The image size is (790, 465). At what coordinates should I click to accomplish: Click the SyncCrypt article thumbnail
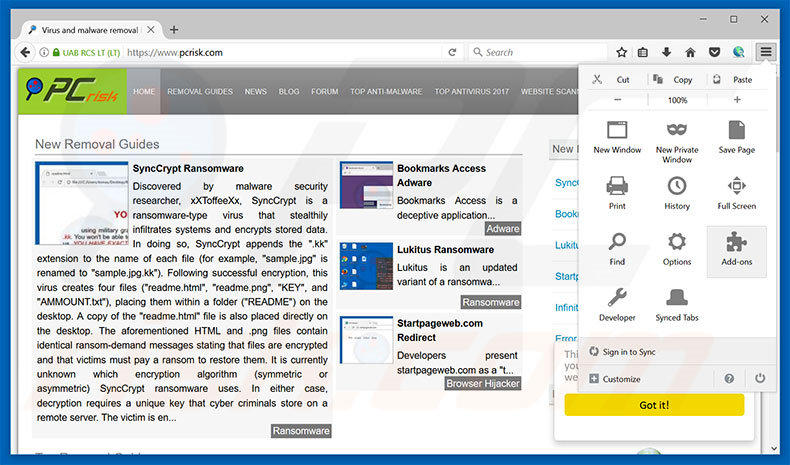[x=82, y=203]
